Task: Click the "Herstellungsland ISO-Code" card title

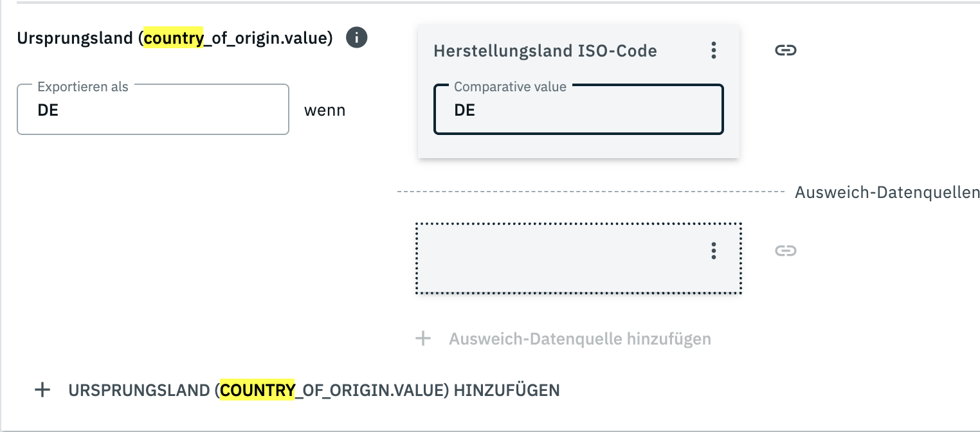Action: point(545,51)
